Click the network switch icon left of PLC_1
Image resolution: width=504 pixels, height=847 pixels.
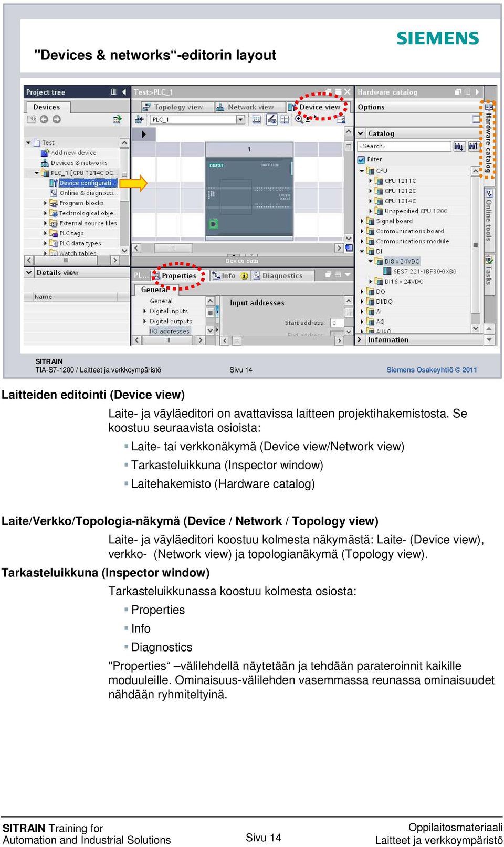click(x=139, y=119)
